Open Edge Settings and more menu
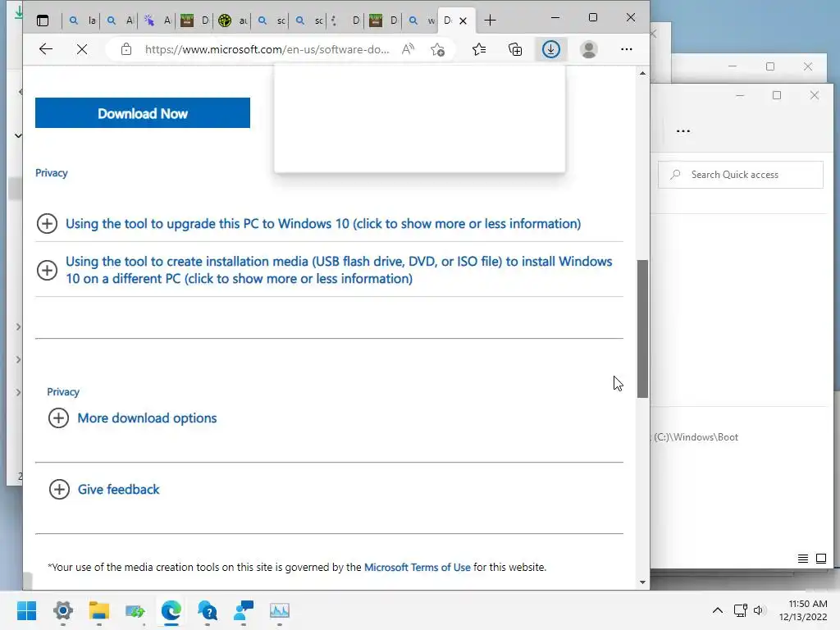The image size is (840, 630). tap(626, 49)
